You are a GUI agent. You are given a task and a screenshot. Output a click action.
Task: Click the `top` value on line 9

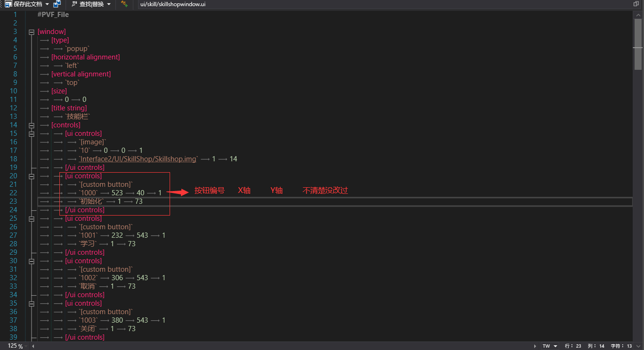[72, 83]
